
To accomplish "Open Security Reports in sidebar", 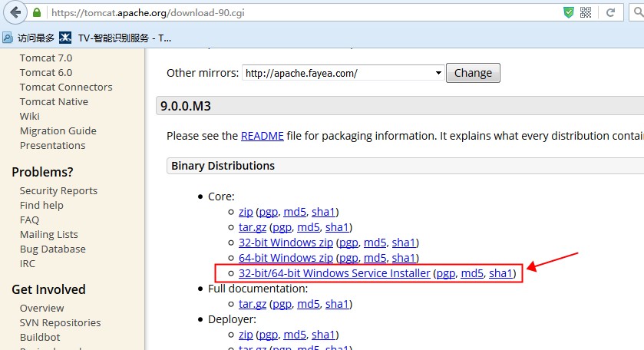I will point(59,190).
